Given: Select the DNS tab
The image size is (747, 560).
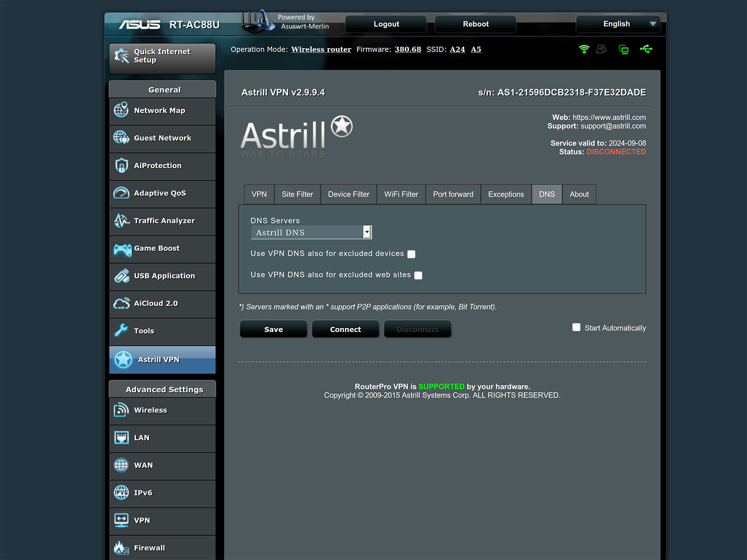Looking at the screenshot, I should coord(547,194).
